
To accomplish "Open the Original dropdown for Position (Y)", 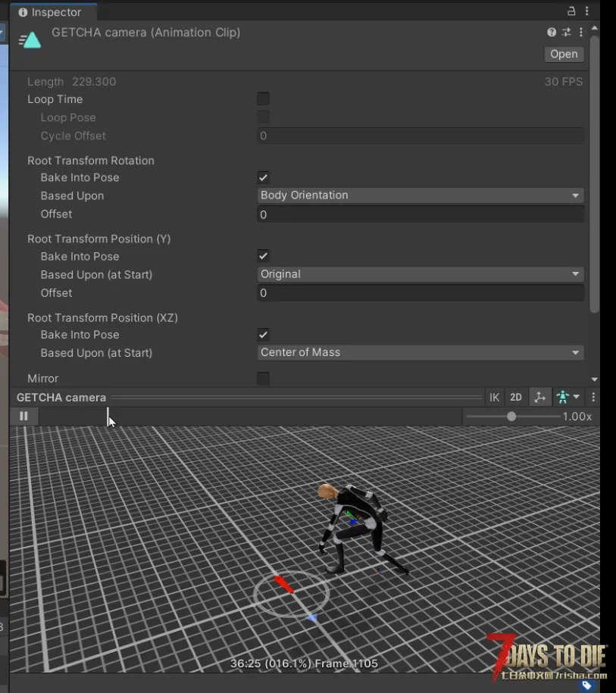I will point(420,274).
